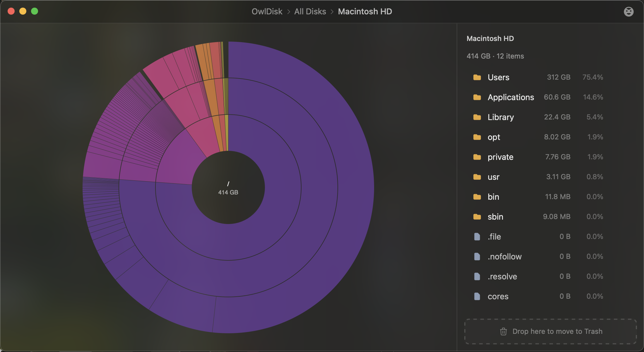Select the bin row label
Image resolution: width=644 pixels, height=352 pixels.
pos(493,197)
